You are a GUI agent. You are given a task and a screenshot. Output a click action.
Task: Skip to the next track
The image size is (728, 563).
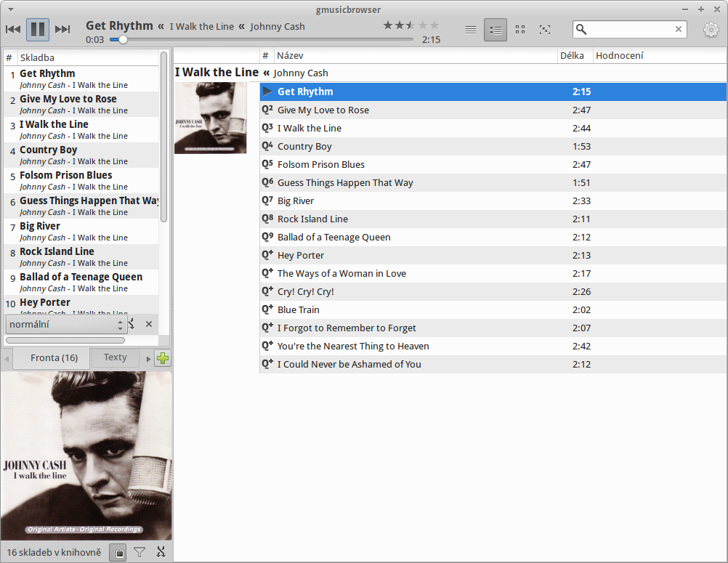(62, 30)
